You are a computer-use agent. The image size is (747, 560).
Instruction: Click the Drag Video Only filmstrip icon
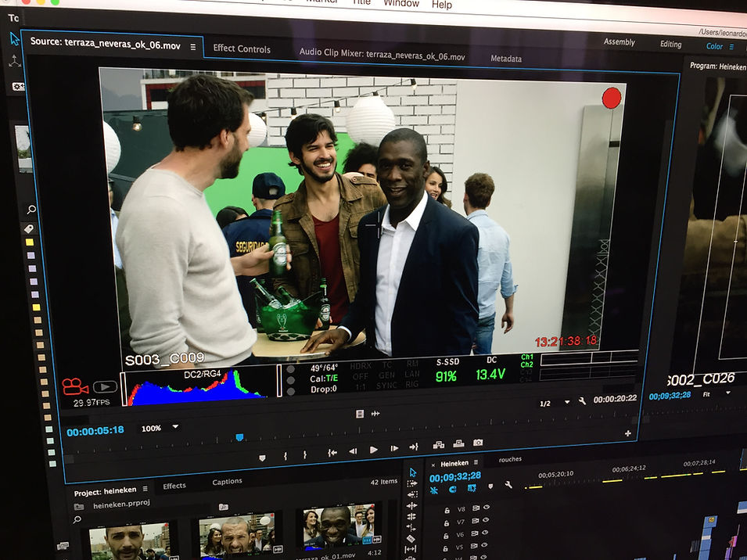pos(360,414)
